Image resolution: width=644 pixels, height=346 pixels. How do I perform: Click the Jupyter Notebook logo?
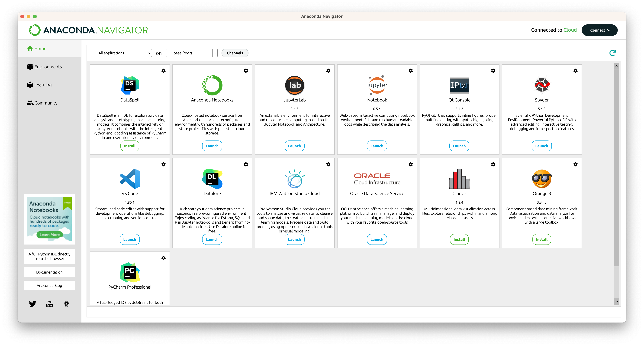(377, 85)
